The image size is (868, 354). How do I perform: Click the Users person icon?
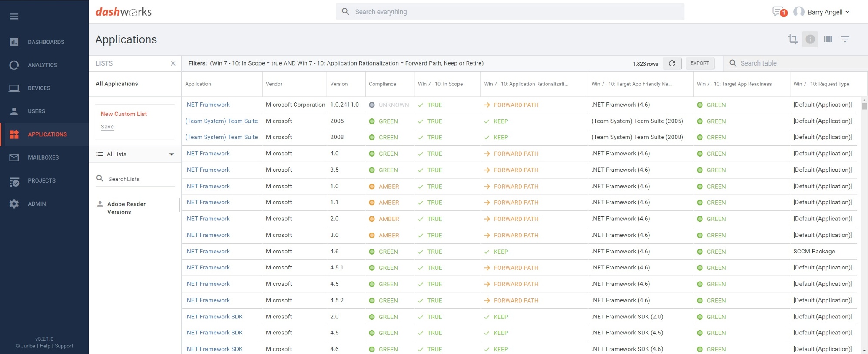coord(14,111)
